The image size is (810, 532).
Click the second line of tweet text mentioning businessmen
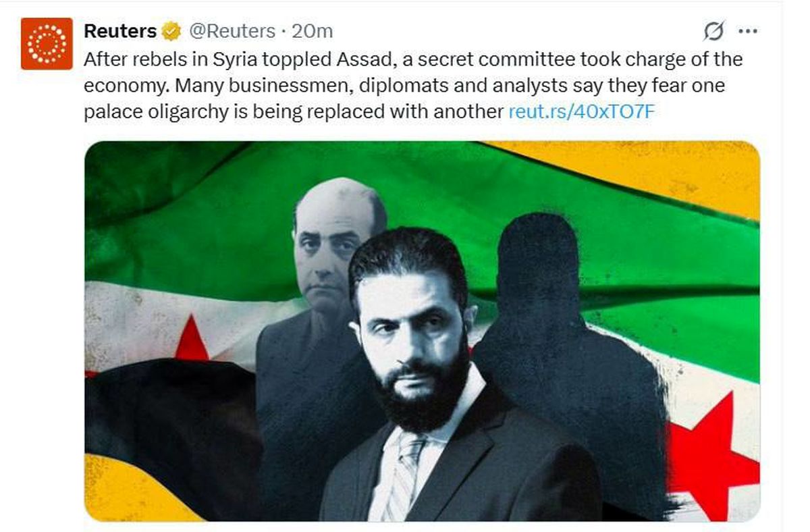(404, 85)
